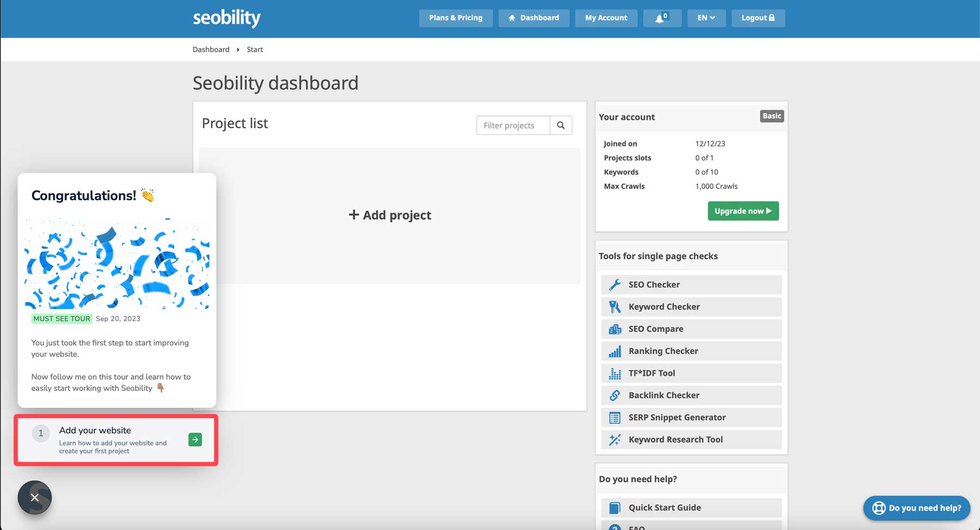Screen dimensions: 980x530
Task: Click the search magnifier icon in Project list
Action: 560,125
